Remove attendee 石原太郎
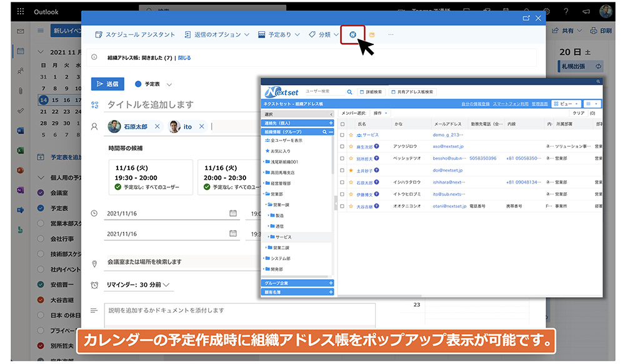Image resolution: width=625 pixels, height=364 pixels. 157,126
